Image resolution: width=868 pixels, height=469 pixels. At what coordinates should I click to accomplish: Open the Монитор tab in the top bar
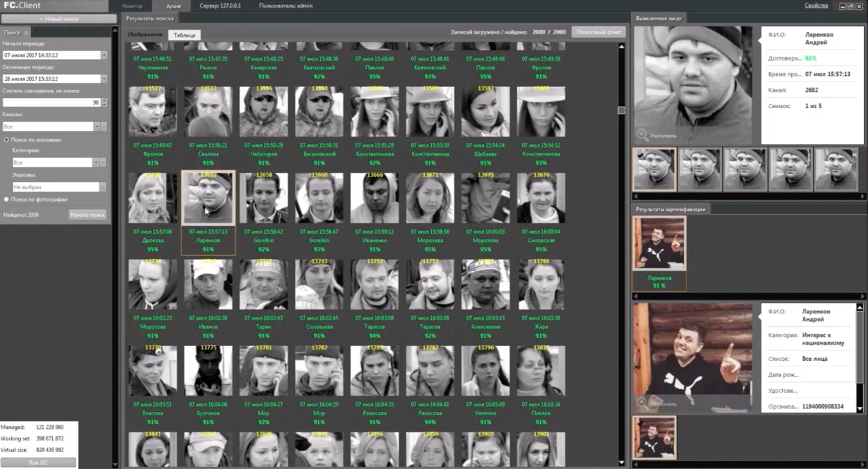click(x=132, y=6)
